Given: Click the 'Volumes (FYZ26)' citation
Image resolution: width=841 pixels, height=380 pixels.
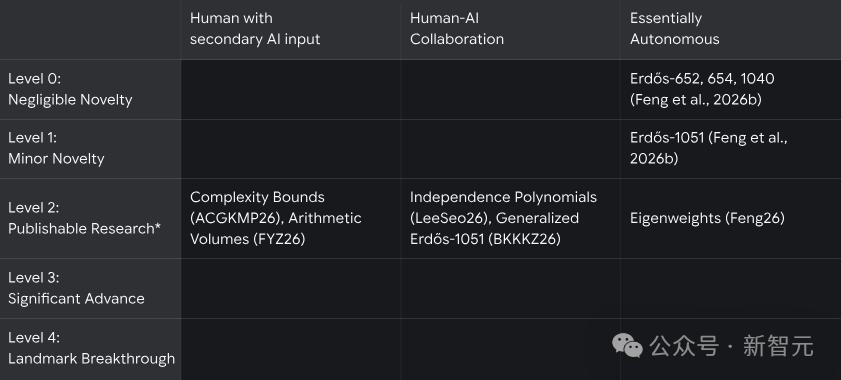Looking at the screenshot, I should point(247,239).
